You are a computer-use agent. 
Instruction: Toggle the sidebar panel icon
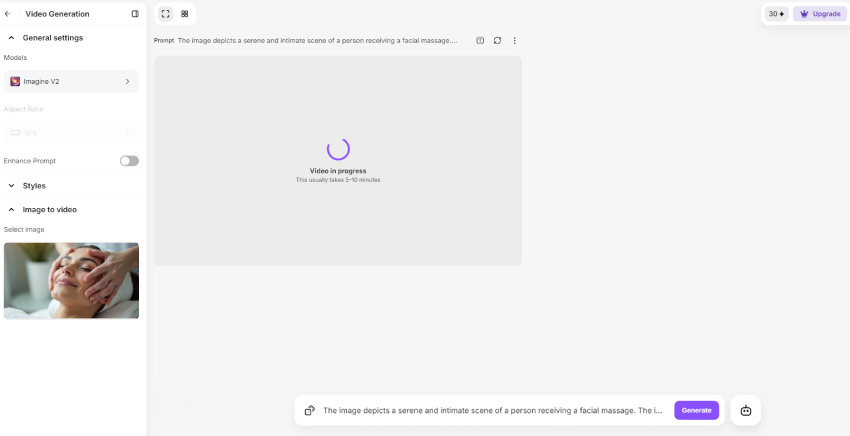(x=135, y=14)
